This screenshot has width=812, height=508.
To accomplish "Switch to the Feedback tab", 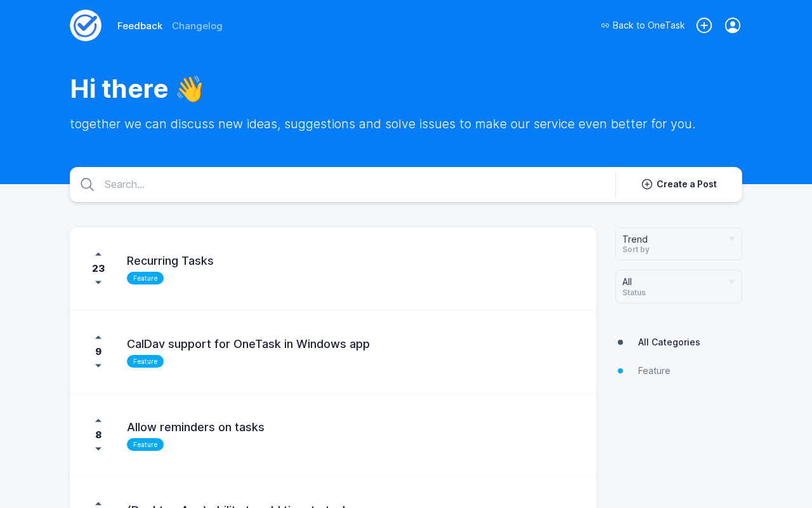I will (140, 26).
